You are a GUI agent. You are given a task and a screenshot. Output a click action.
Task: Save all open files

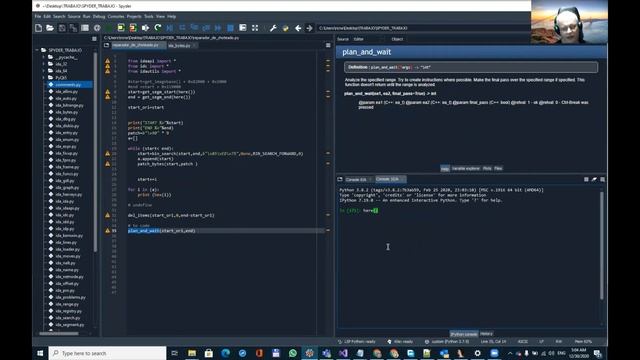(73, 28)
